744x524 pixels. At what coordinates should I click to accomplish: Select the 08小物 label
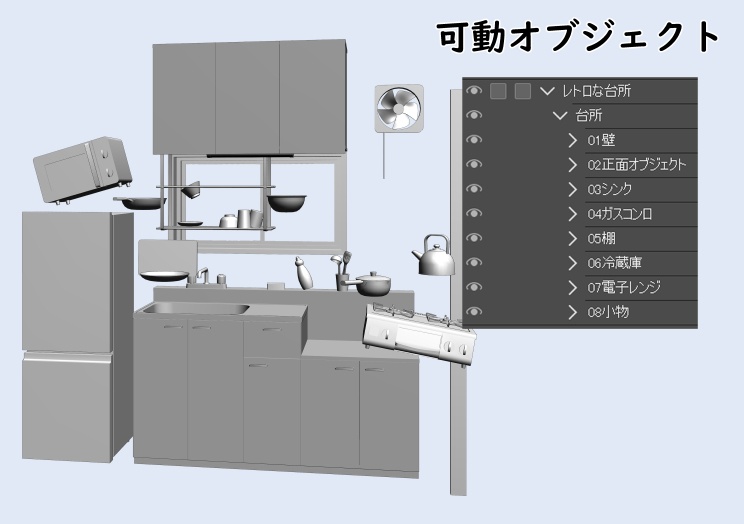[x=608, y=312]
